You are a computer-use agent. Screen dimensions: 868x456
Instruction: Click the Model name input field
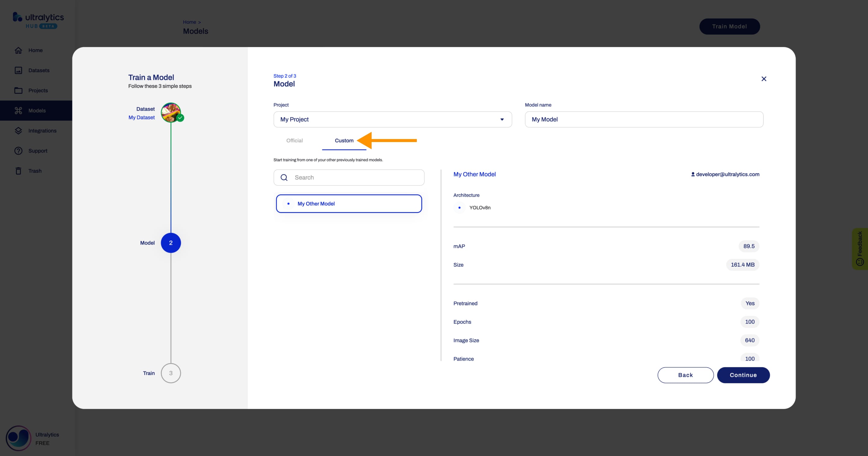pos(643,119)
